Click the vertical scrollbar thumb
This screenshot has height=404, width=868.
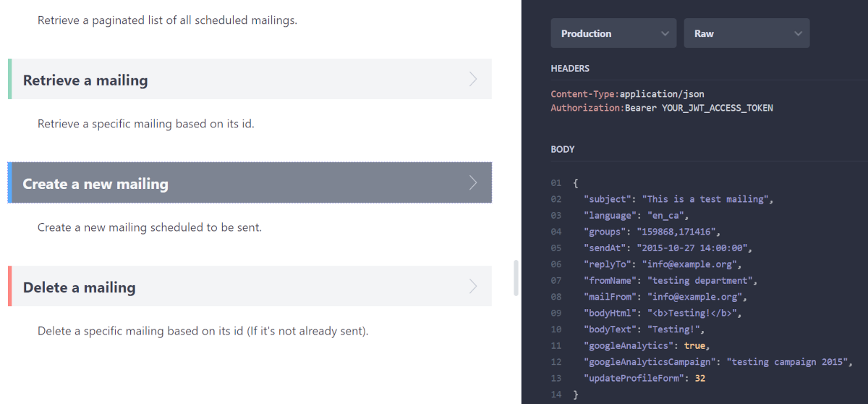tap(516, 277)
